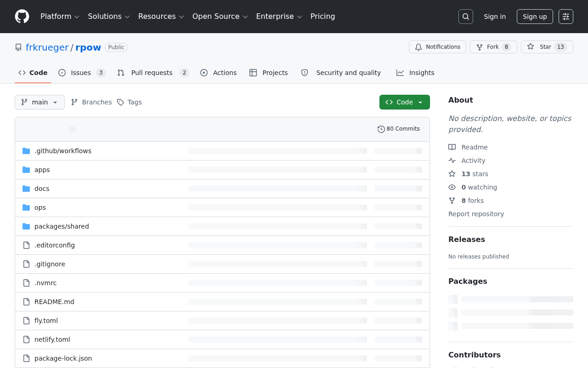588x368 pixels.
Task: Open the main branch selector dropdown
Action: point(40,102)
